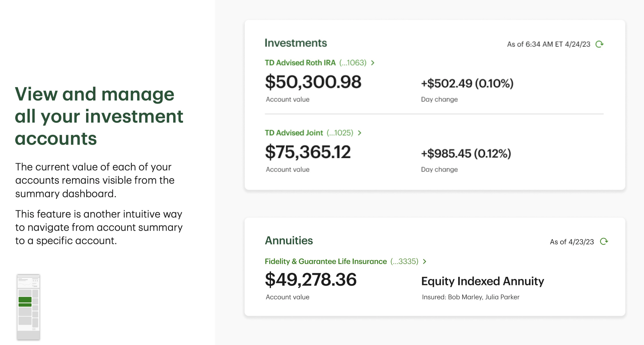Click the $50,300.98 account value
Screen dimensions: 644x345
313,82
